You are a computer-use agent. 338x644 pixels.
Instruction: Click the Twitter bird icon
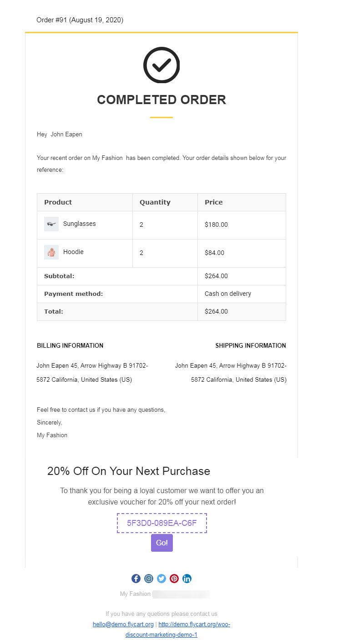[161, 579]
